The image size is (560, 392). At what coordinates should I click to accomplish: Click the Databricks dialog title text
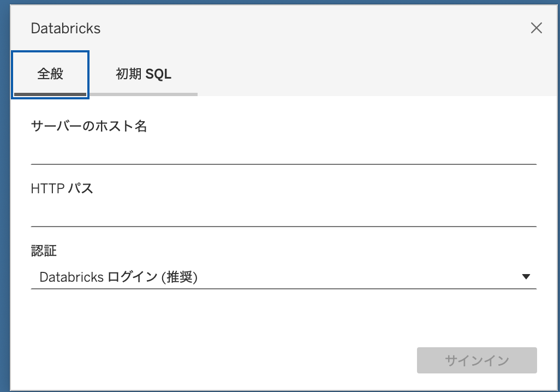65,28
